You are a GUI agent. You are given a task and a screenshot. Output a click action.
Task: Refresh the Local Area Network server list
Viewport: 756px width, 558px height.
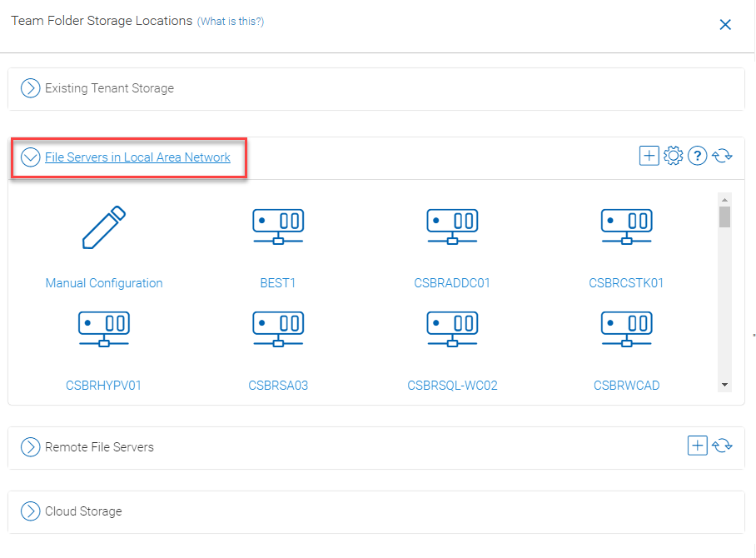coord(722,156)
